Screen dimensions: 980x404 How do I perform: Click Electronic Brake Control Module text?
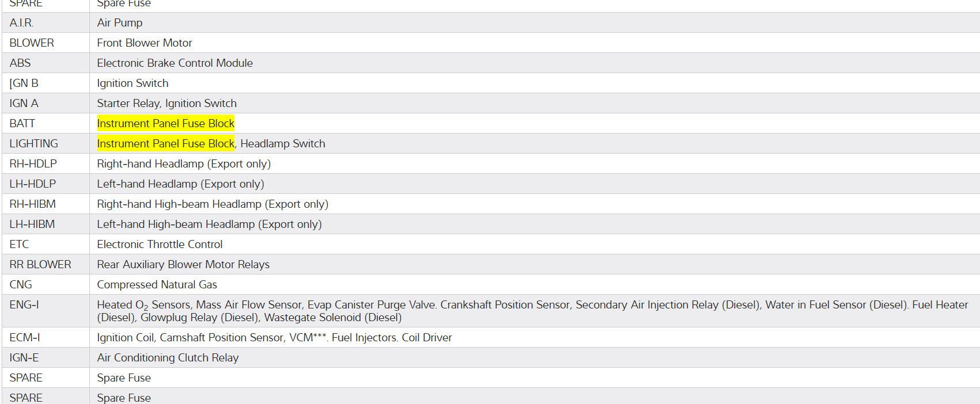click(x=175, y=63)
